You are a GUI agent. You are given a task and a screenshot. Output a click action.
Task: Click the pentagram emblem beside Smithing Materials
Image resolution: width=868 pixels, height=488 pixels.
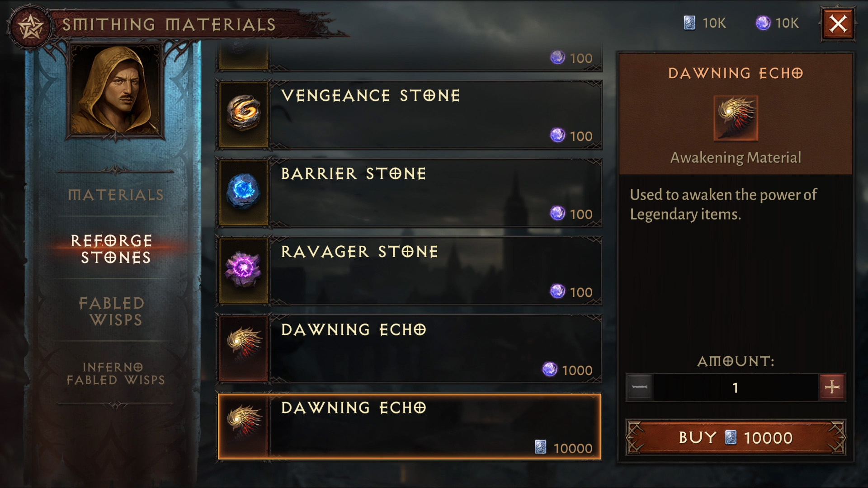(30, 27)
